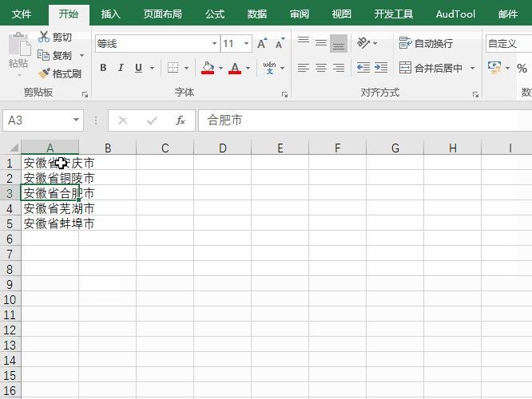Open the font color palette arrow

(x=248, y=68)
